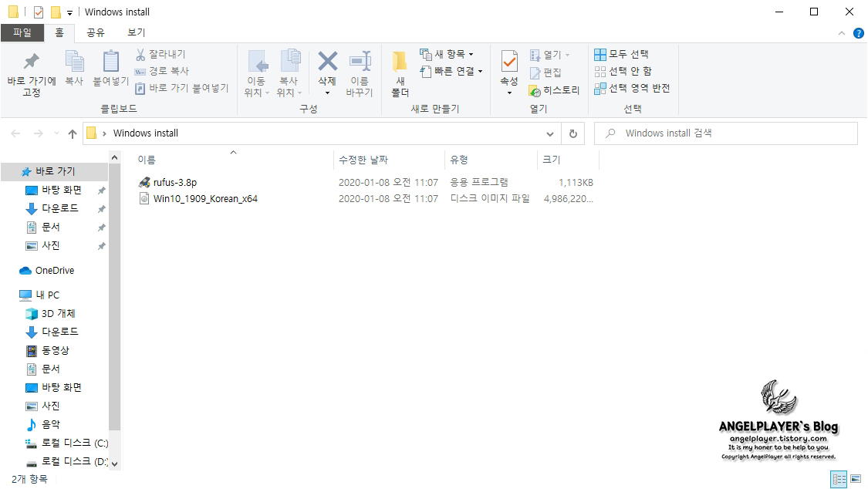This screenshot has width=868, height=489.
Task: Collapse the ribbon with the chevron
Action: pos(842,33)
